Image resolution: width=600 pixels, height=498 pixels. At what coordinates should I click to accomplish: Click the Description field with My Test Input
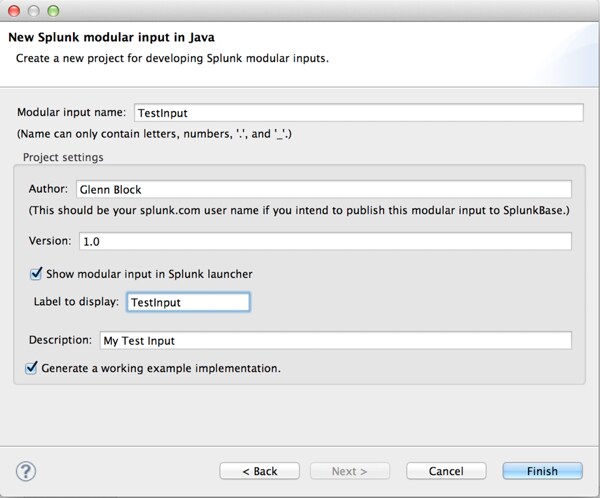(x=336, y=340)
